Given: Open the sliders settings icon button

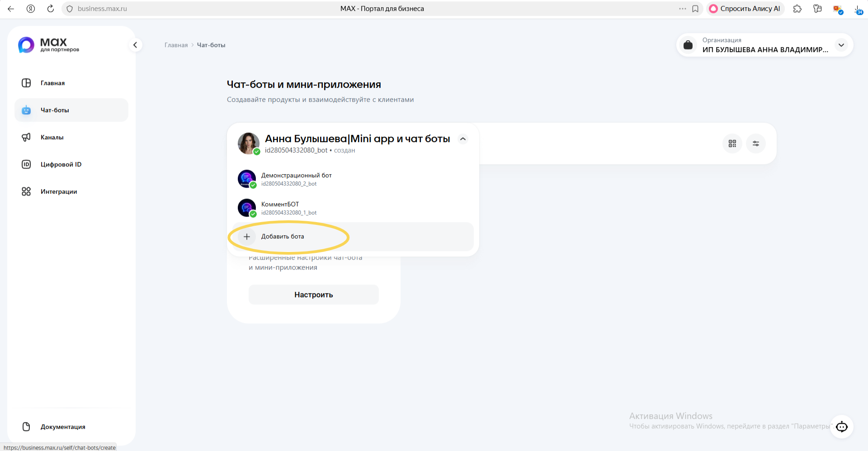Looking at the screenshot, I should click(756, 143).
